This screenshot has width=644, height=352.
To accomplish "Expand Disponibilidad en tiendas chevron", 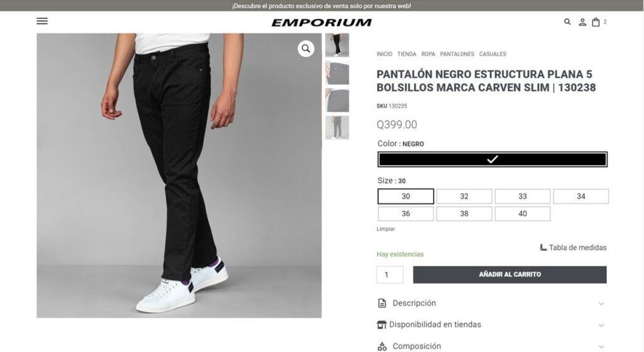I will coord(601,326).
